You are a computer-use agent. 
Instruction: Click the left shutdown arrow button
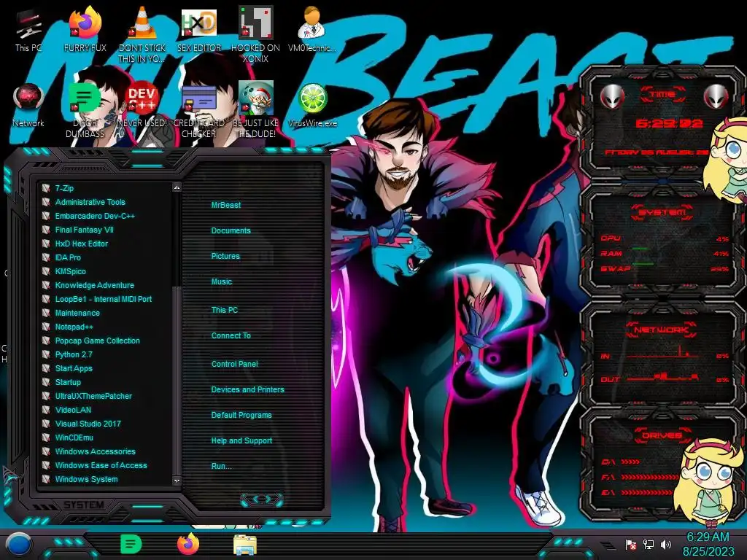[255, 499]
